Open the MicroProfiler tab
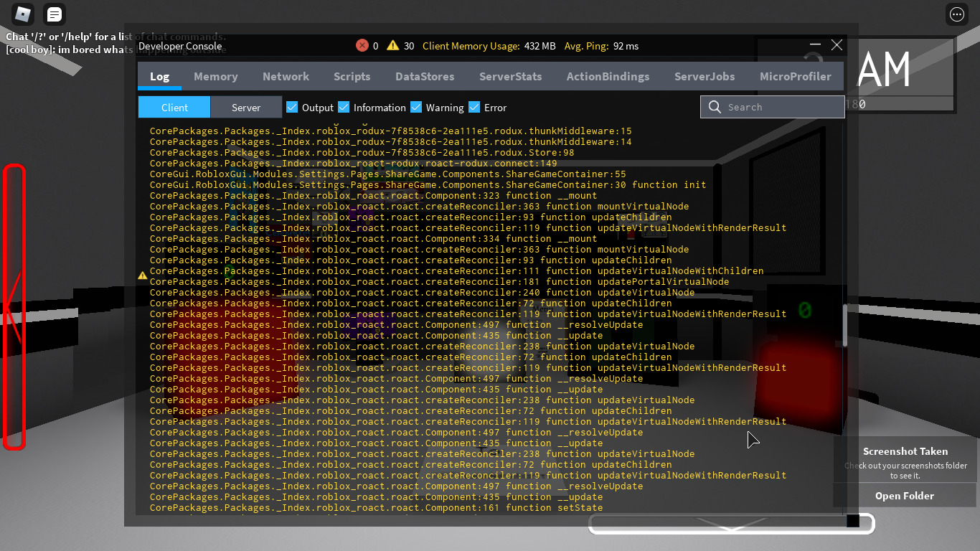Image resolution: width=980 pixels, height=551 pixels. (795, 76)
